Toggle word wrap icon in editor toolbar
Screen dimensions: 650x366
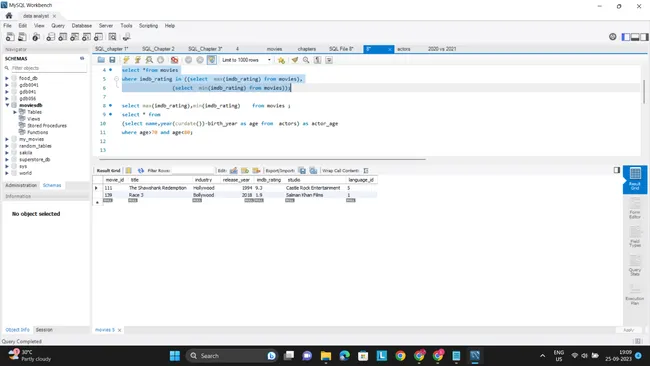coord(329,60)
